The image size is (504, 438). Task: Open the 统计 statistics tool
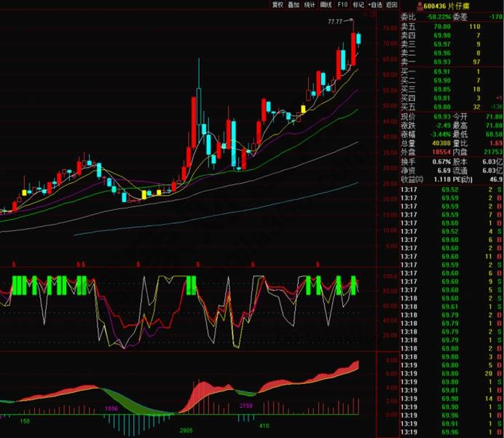[310, 4]
